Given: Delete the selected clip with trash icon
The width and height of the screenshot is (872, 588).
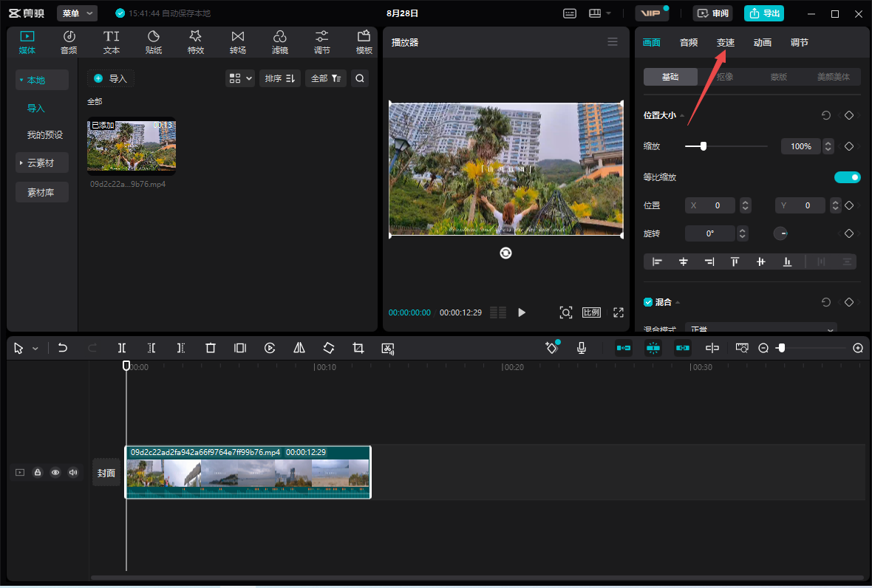Looking at the screenshot, I should pos(211,348).
